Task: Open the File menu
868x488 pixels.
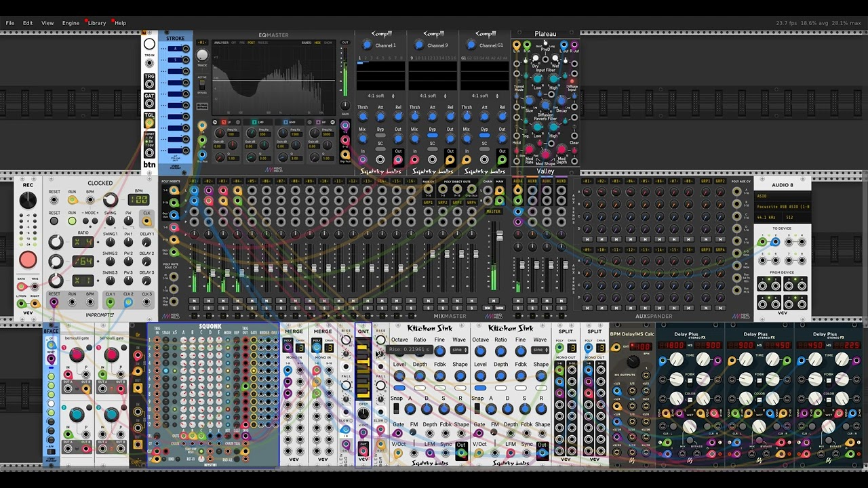Action: (x=10, y=23)
